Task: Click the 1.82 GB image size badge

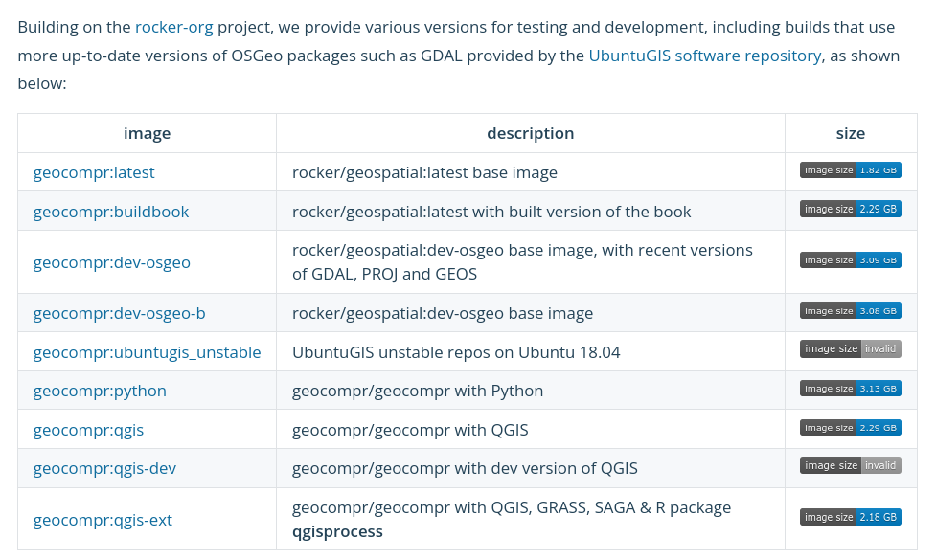Action: click(850, 170)
